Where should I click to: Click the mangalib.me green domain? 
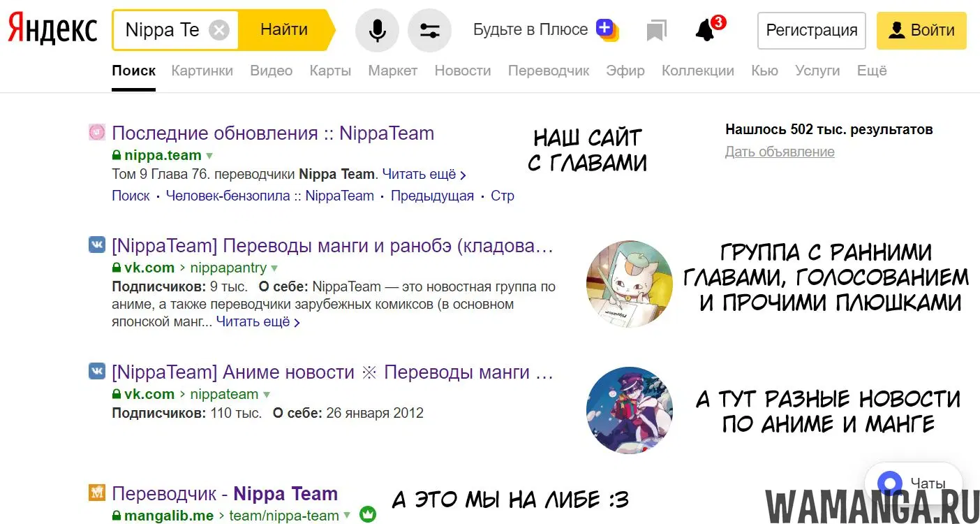click(169, 516)
